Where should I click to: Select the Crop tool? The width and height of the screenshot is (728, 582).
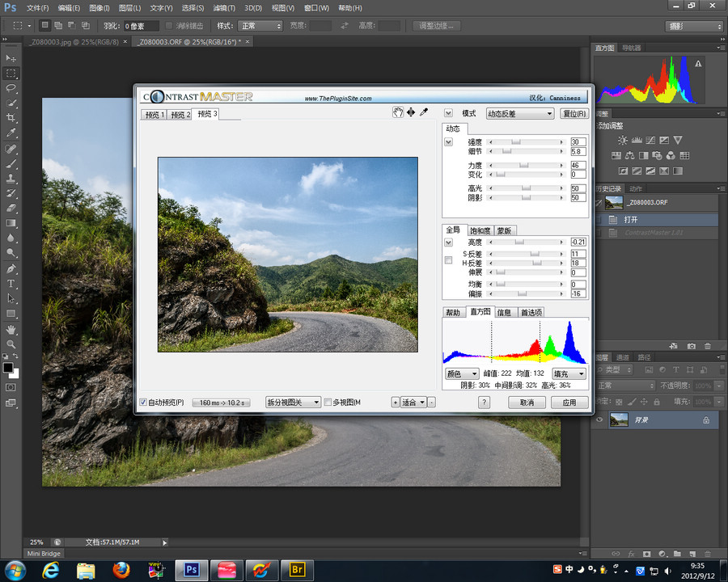tap(11, 118)
